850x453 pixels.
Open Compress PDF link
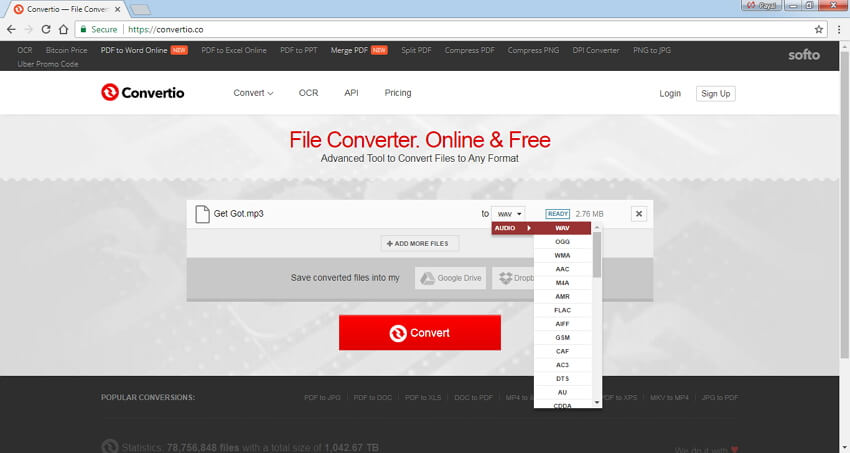coord(469,50)
